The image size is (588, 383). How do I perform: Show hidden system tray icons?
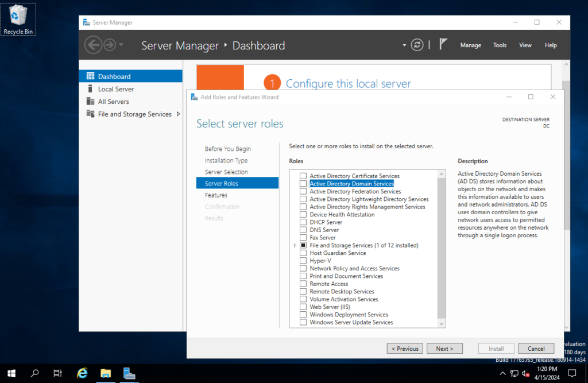502,373
